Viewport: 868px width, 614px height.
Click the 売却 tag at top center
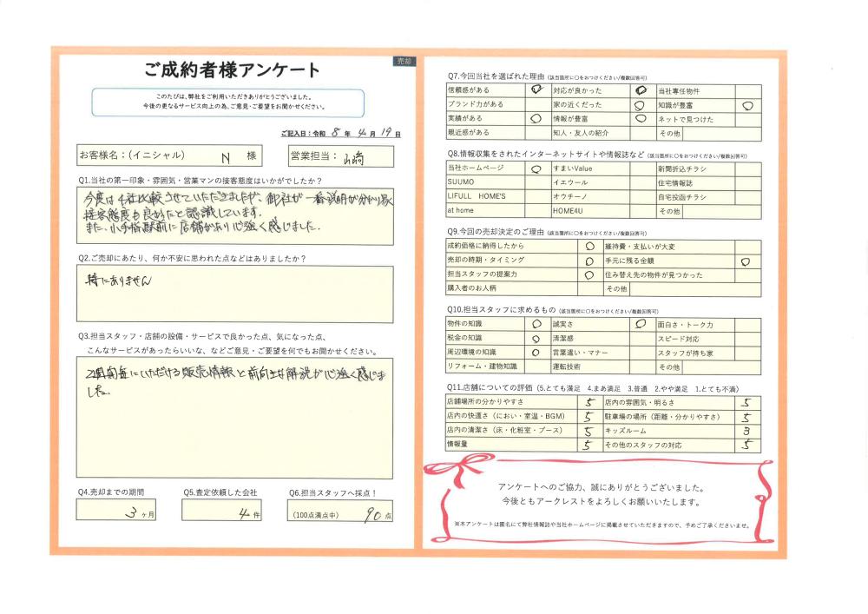(404, 62)
